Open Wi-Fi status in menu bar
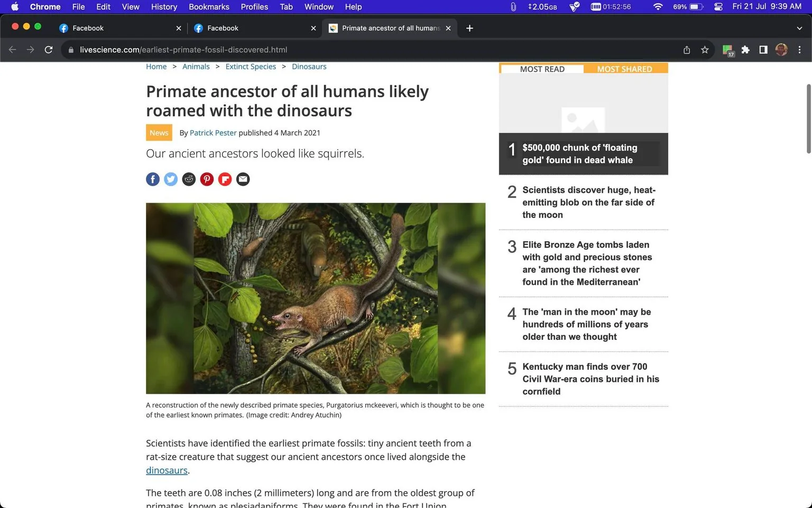The image size is (812, 508). point(658,7)
